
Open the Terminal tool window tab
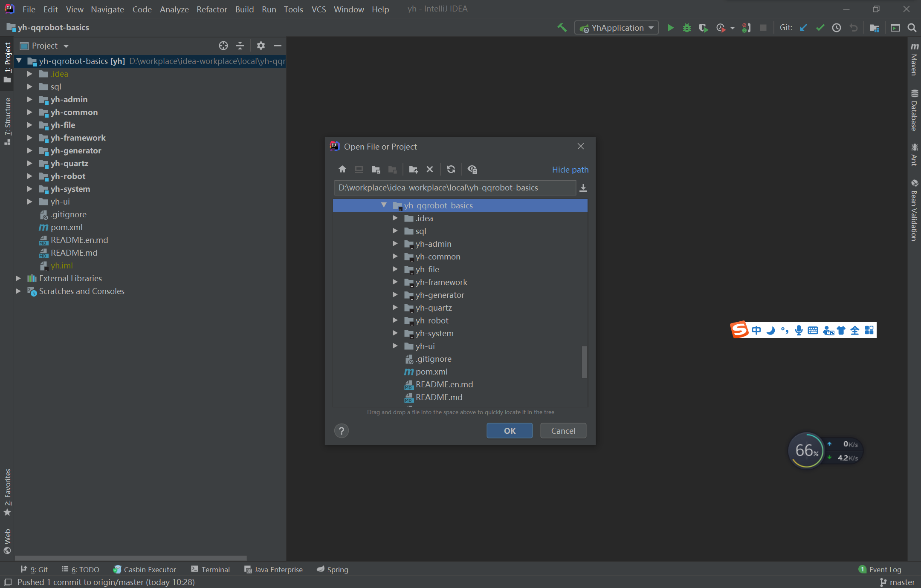211,570
